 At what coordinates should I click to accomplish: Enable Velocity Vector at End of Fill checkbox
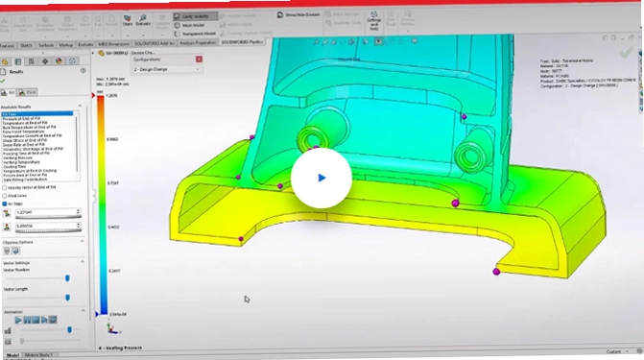click(5, 187)
